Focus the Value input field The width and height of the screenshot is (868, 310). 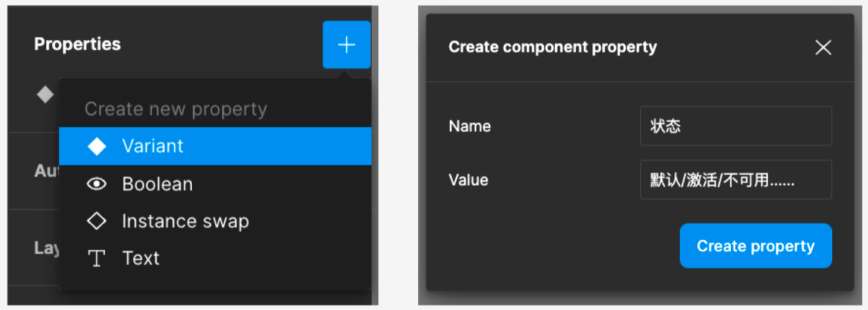735,180
